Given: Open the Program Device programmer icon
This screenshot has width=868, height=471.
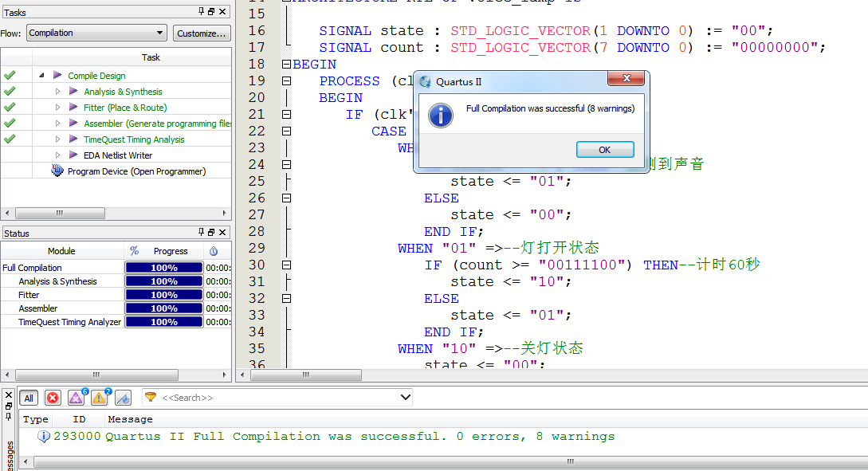Looking at the screenshot, I should (57, 171).
